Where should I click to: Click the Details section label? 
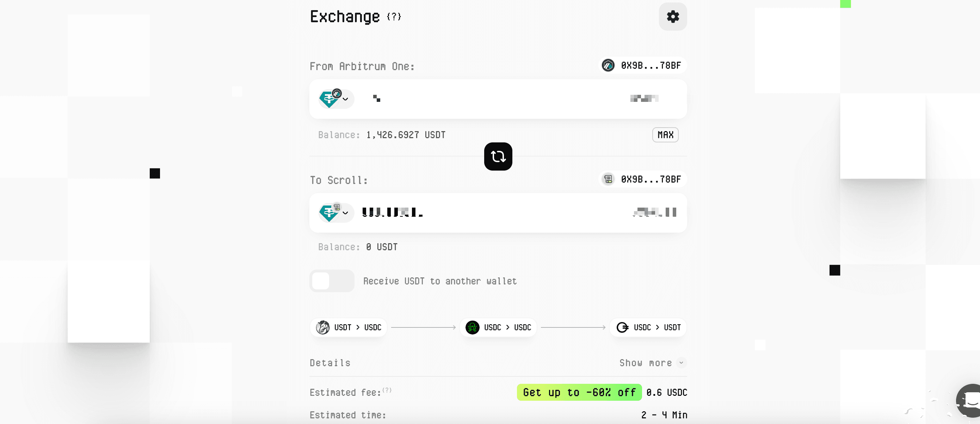click(x=330, y=363)
